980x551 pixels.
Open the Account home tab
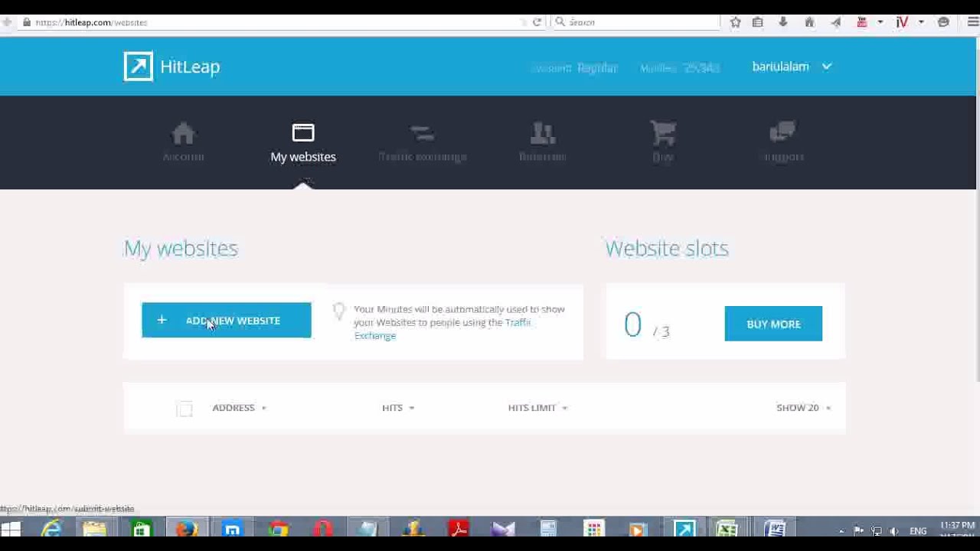tap(183, 142)
